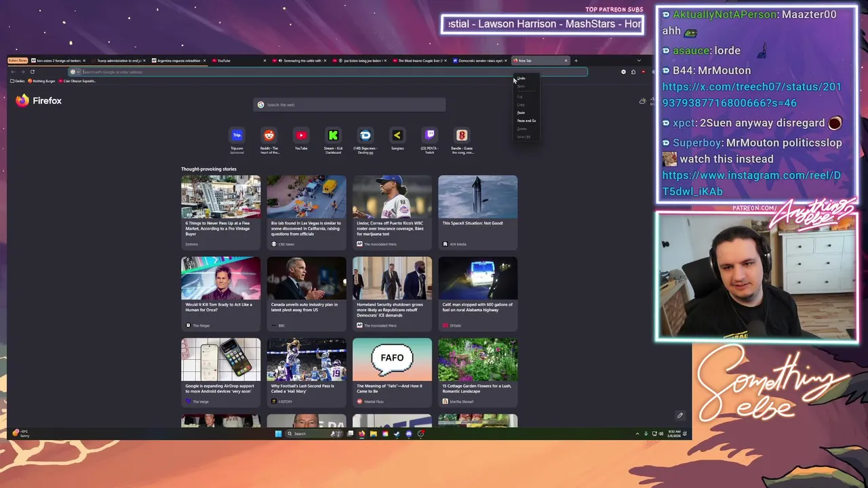Screen dimensions: 868x488
Task: Click the browser back arrow
Action: pos(13,72)
